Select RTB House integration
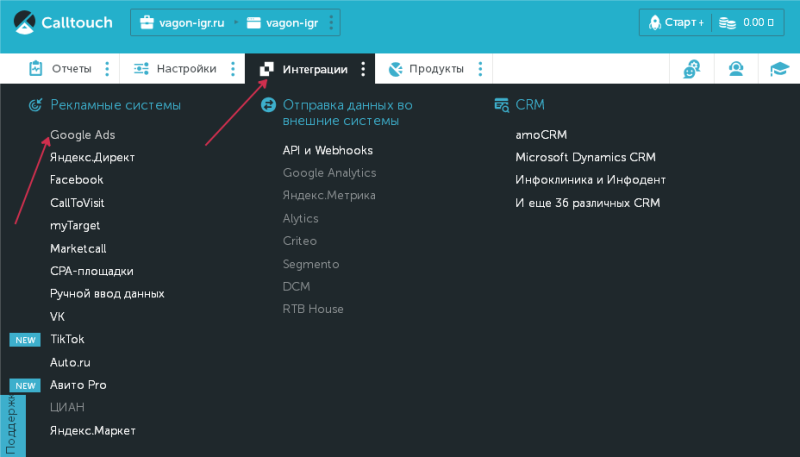Viewport: 800px width, 457px height. pyautogui.click(x=313, y=309)
